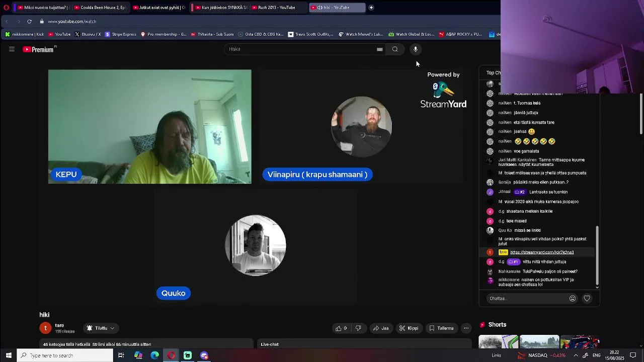The height and width of the screenshot is (362, 644).
Task: Open 'Pro membership' bookmark
Action: [164, 35]
